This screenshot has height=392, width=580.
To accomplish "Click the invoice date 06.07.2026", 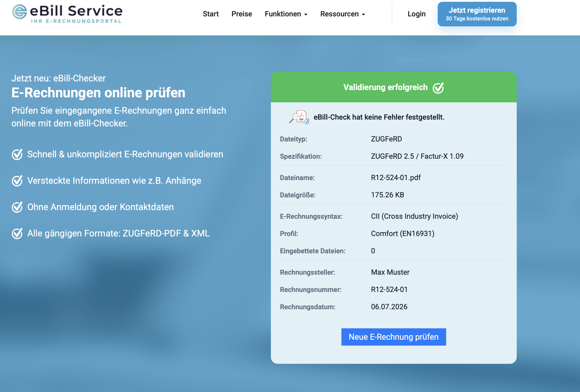I will point(389,307).
